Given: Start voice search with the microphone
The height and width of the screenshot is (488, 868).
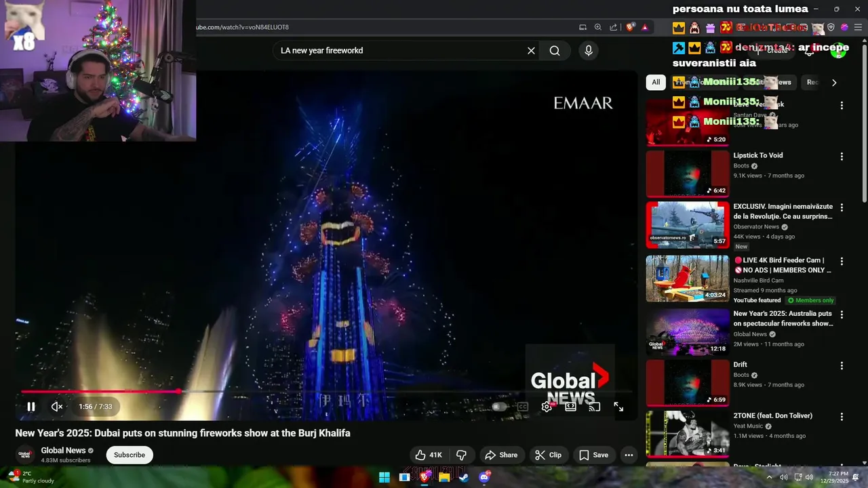Looking at the screenshot, I should (x=589, y=50).
